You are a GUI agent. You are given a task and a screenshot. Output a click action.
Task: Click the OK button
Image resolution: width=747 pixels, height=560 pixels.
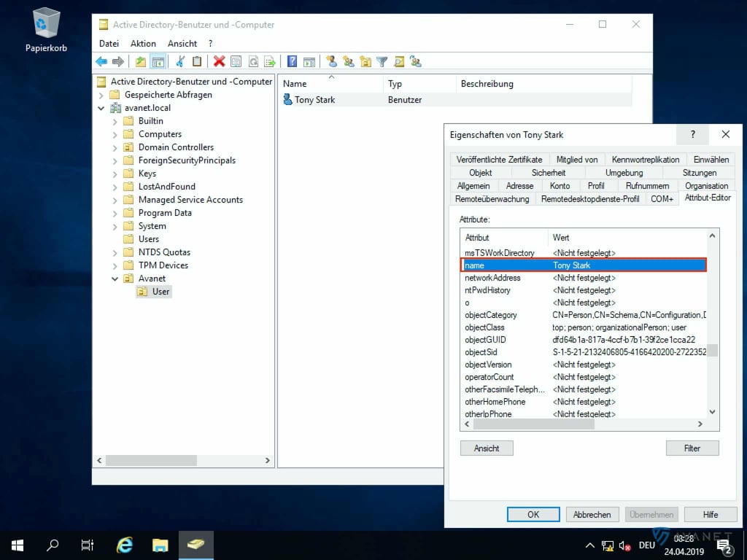pyautogui.click(x=533, y=514)
